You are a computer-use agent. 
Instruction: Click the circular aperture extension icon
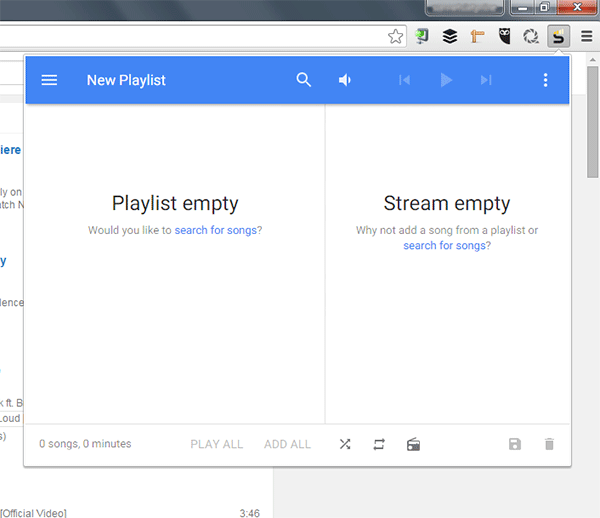pos(531,37)
